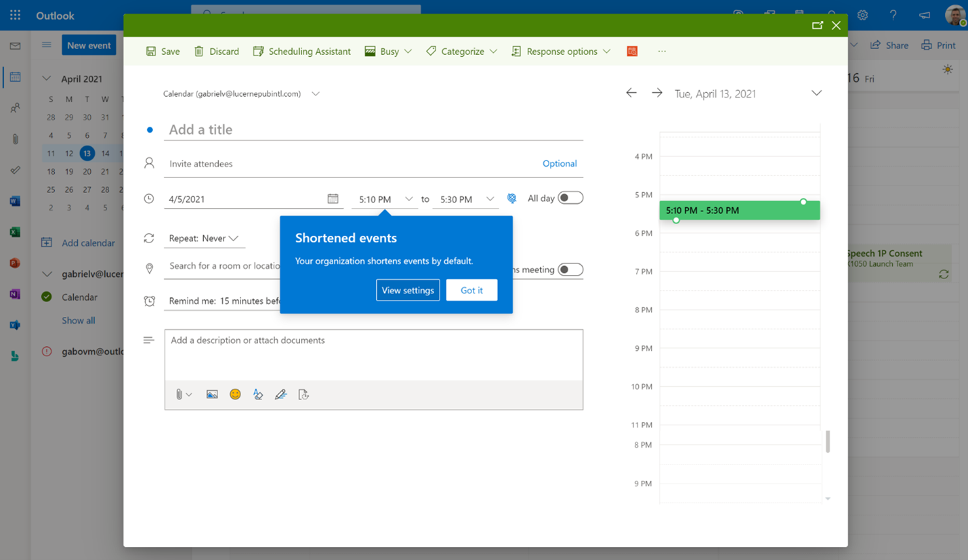This screenshot has height=560, width=968.
Task: Select April 13 in the mini calendar
Action: [86, 153]
